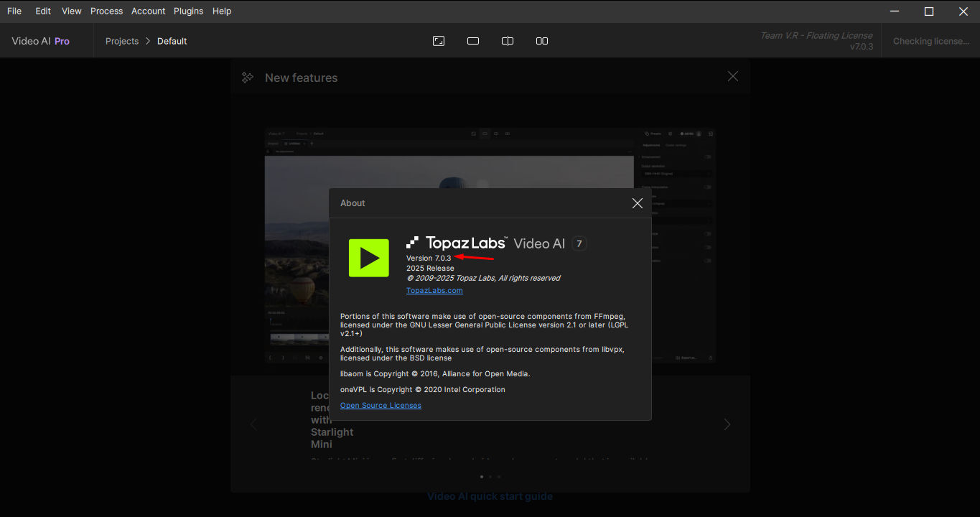Go to the next feature slide arrow
Viewport: 980px width, 517px height.
[x=727, y=424]
